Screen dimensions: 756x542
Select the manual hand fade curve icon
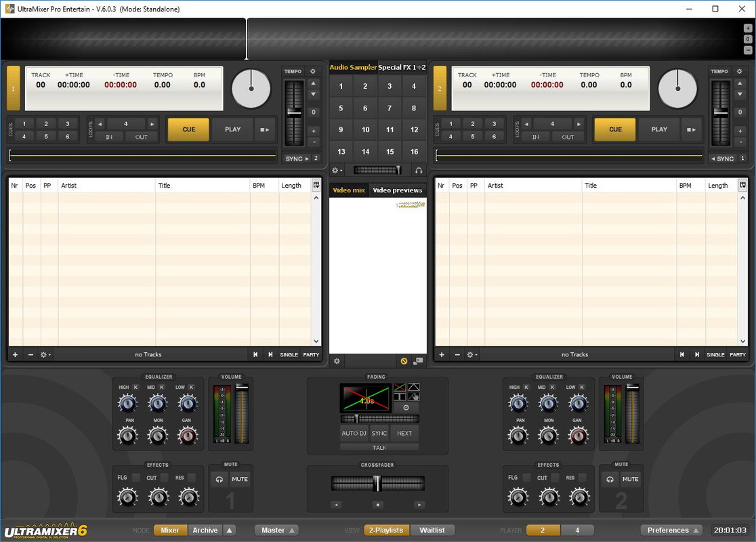pyautogui.click(x=414, y=396)
